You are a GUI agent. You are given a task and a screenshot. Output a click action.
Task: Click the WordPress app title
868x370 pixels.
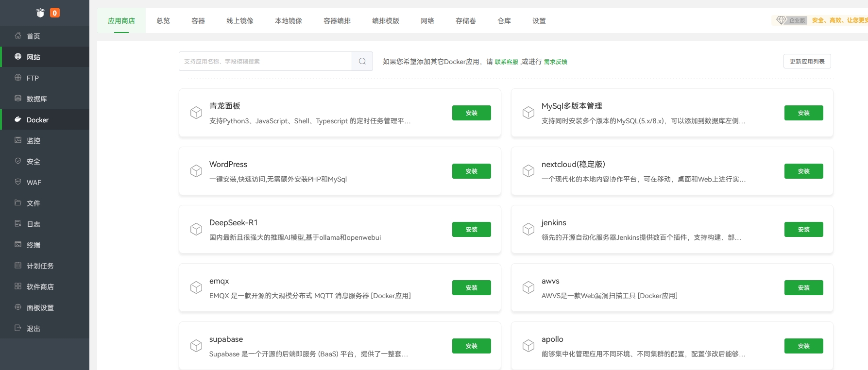[228, 164]
